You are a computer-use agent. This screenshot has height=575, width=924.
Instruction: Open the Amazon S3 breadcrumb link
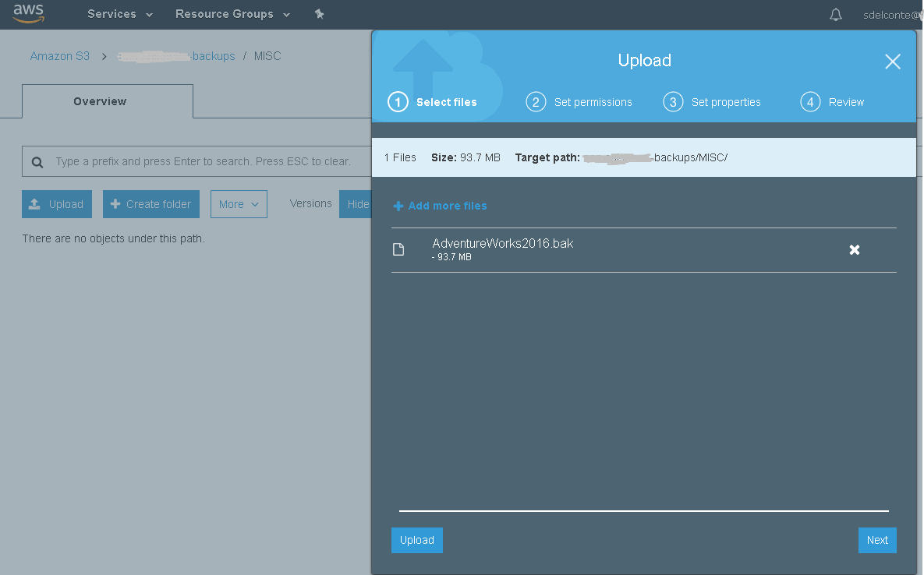point(59,56)
